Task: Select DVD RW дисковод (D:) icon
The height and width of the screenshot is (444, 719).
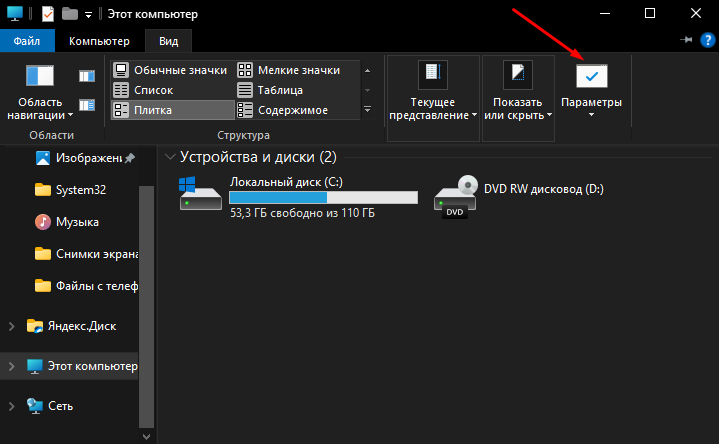Action: pos(456,197)
